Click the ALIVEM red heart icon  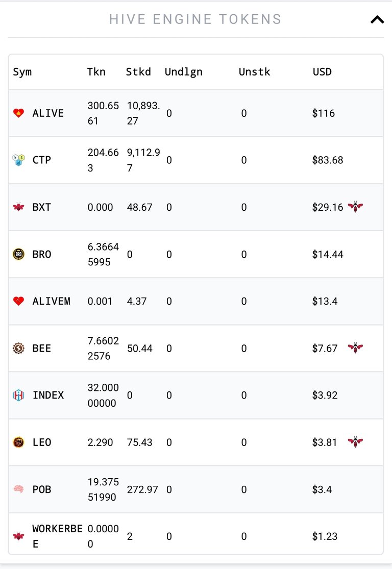(18, 301)
